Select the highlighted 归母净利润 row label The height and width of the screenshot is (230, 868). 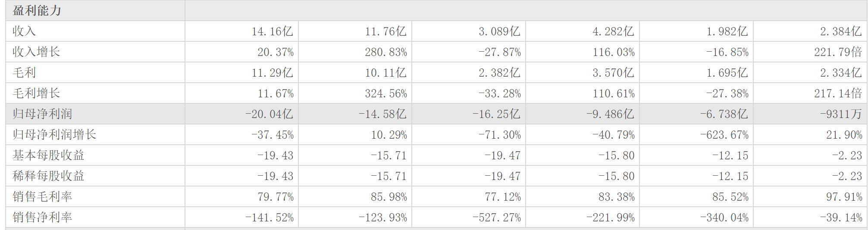click(42, 114)
